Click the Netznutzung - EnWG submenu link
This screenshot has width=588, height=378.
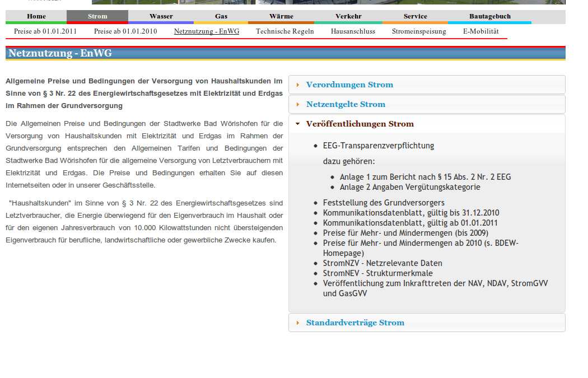coord(207,31)
